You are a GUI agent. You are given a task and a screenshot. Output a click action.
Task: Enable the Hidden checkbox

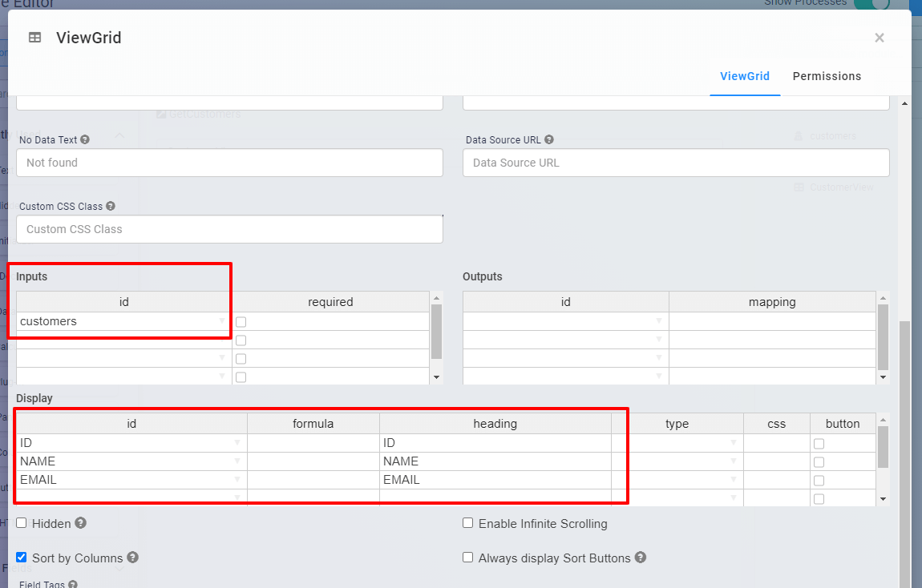[x=22, y=523]
